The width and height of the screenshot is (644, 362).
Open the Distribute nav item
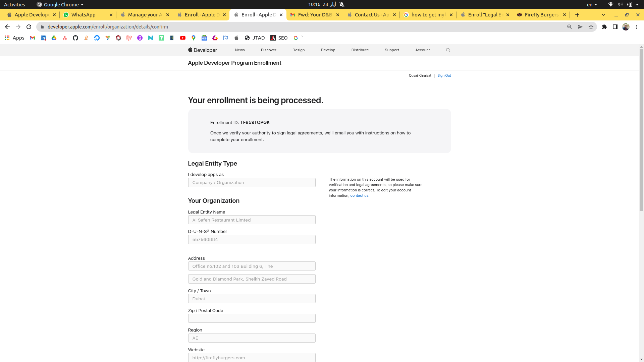click(360, 50)
